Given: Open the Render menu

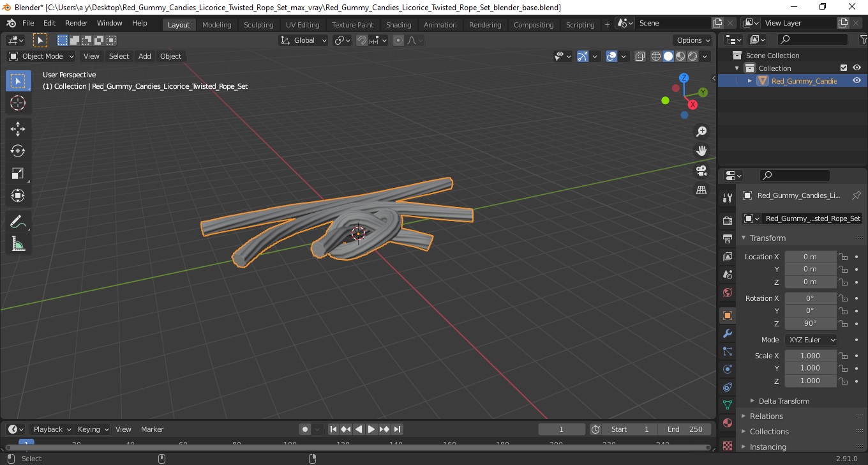Looking at the screenshot, I should tap(76, 23).
